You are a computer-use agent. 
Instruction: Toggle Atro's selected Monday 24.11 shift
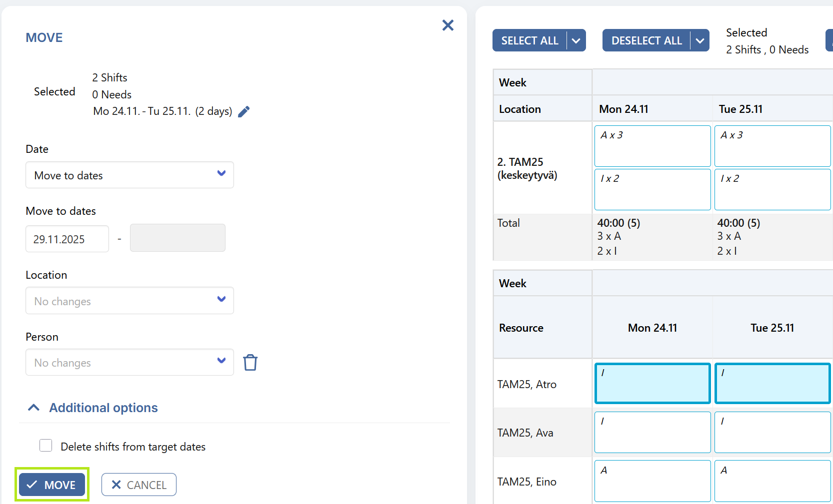[x=652, y=383]
